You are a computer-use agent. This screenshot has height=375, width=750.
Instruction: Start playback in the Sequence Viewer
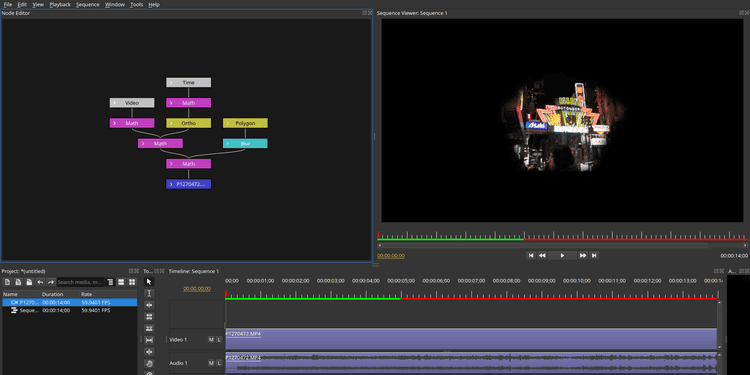(562, 255)
